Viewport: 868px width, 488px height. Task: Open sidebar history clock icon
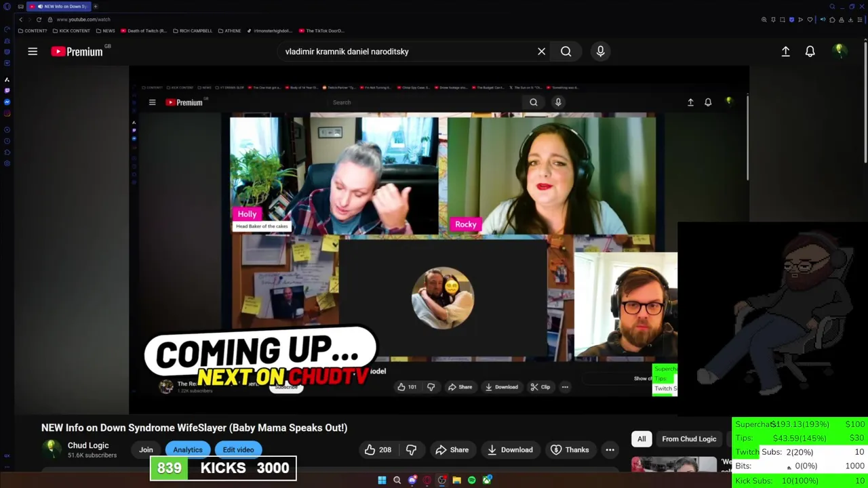pyautogui.click(x=7, y=141)
